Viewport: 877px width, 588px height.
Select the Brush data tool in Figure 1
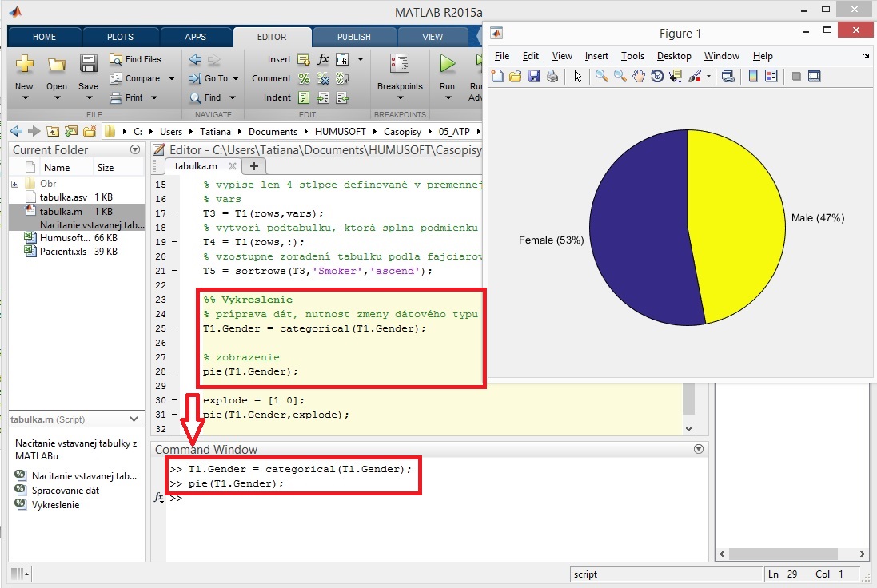point(695,76)
